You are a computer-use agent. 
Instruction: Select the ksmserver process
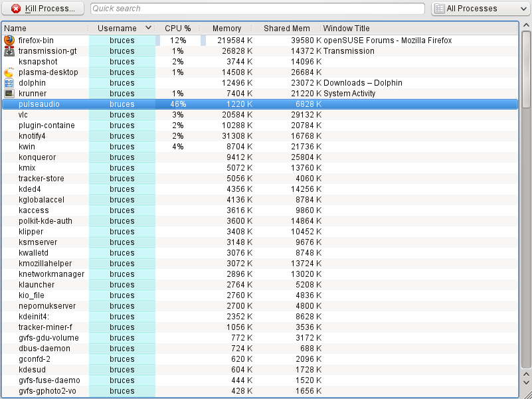[x=38, y=242]
